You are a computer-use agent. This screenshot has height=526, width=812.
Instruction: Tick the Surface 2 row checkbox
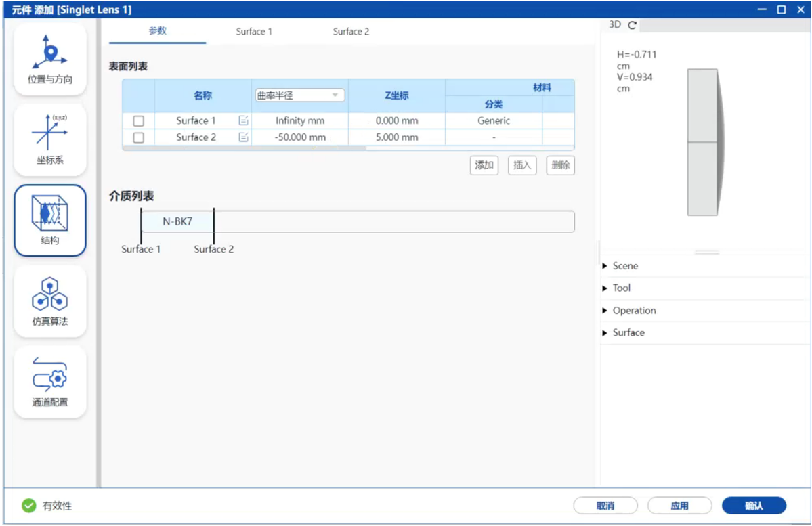pyautogui.click(x=139, y=137)
